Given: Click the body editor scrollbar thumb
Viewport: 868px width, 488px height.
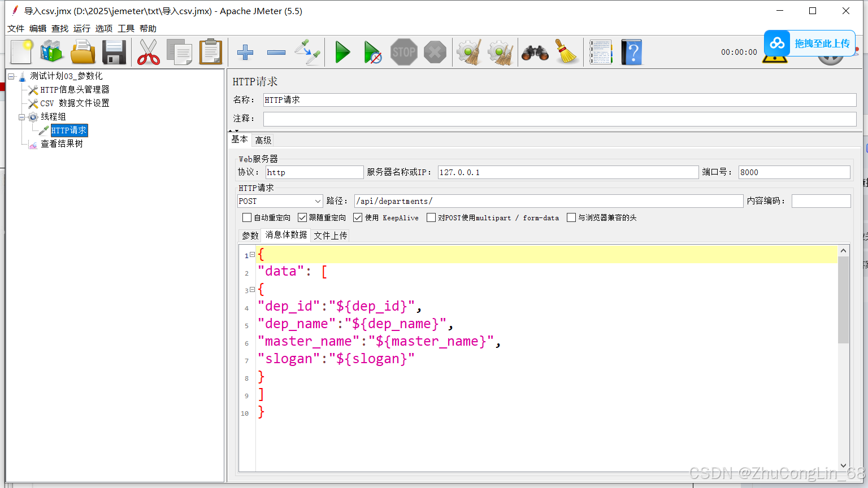Looking at the screenshot, I should pos(843,299).
